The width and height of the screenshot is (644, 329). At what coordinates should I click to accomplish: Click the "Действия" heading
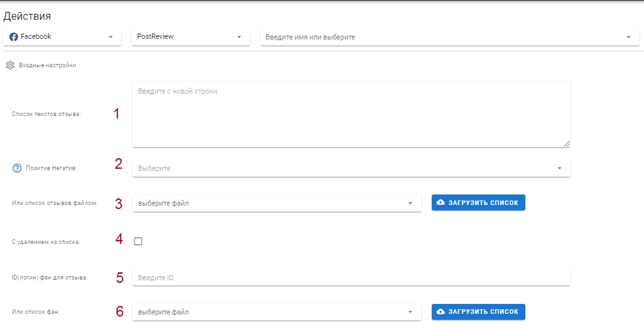tap(27, 16)
